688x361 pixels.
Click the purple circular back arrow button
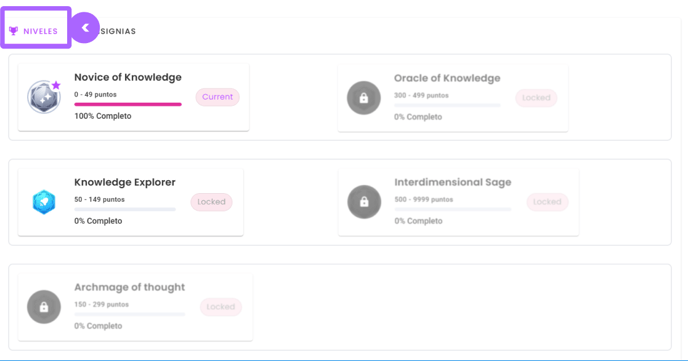point(85,28)
